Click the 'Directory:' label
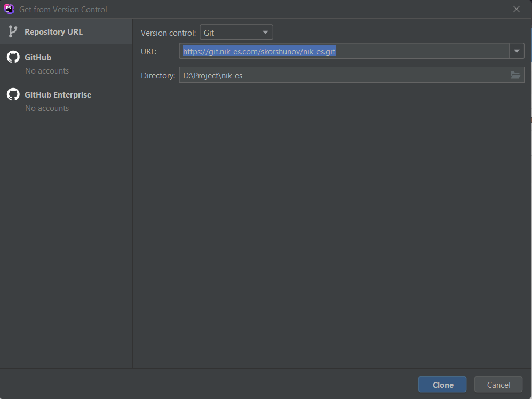The width and height of the screenshot is (532, 399). 158,76
